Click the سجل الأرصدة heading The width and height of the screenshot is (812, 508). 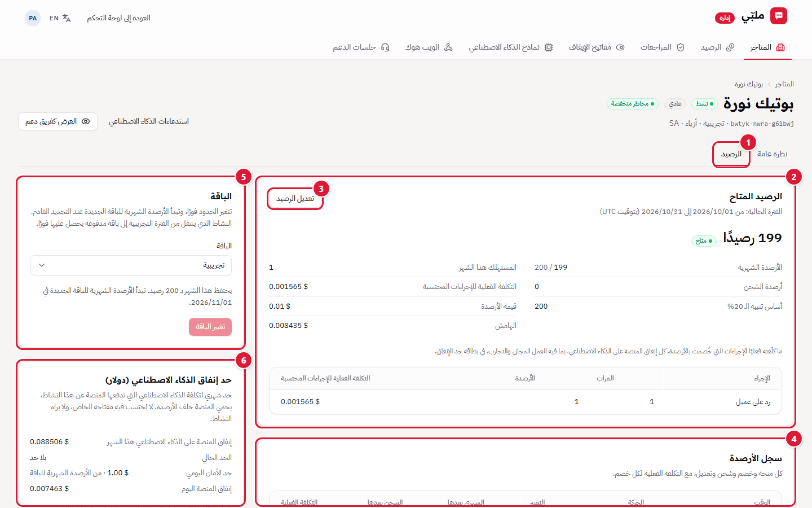(x=756, y=458)
